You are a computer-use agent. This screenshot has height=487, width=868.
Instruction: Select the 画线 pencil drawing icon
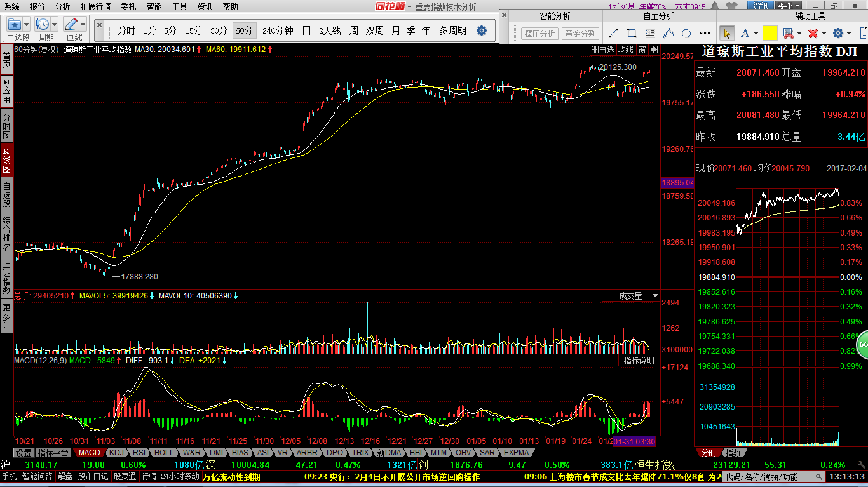pos(71,25)
